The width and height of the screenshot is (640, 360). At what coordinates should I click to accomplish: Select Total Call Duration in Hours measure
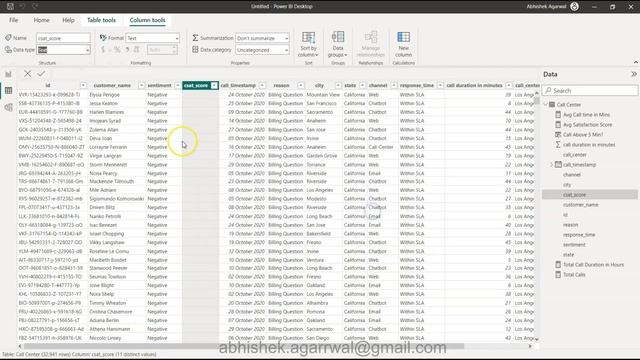click(593, 265)
